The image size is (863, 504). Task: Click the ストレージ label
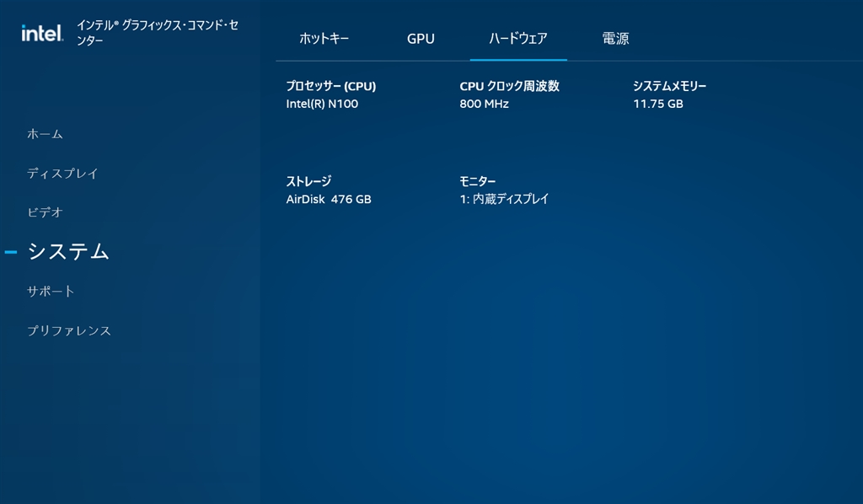(x=308, y=181)
